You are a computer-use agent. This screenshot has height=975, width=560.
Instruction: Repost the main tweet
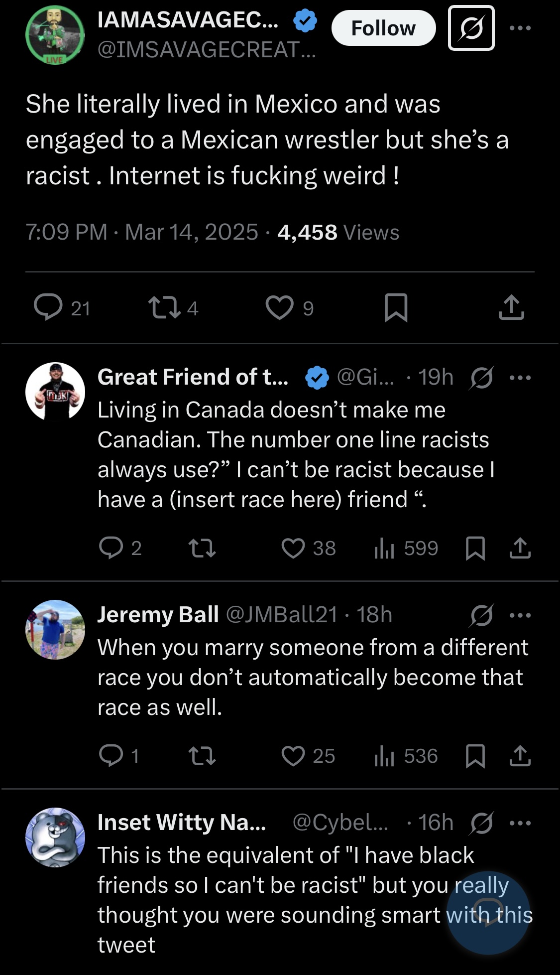(x=165, y=307)
